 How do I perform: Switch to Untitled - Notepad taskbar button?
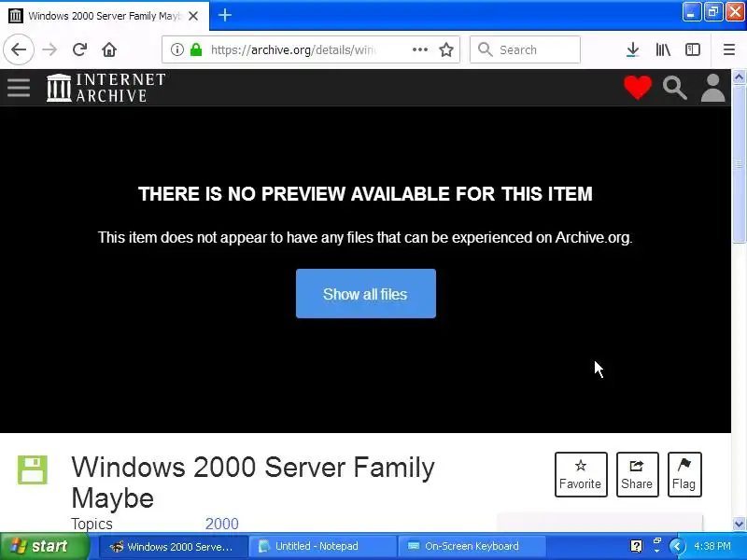pyautogui.click(x=323, y=546)
